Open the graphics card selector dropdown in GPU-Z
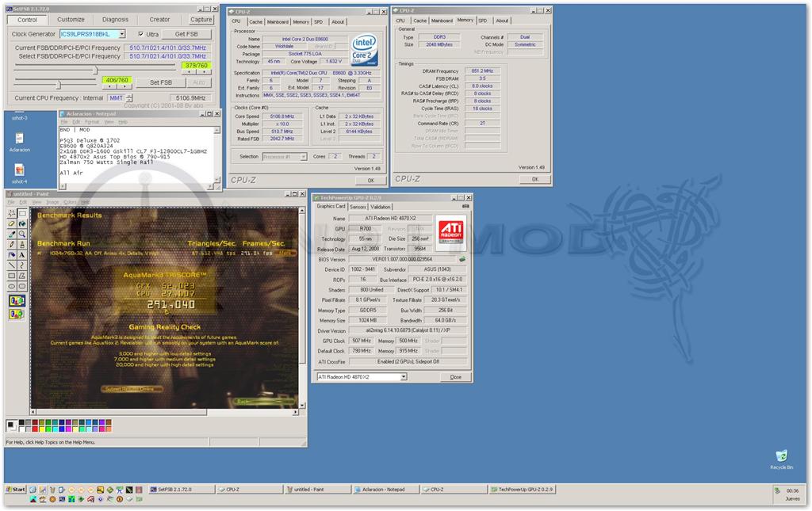This screenshot has width=812, height=511. pos(404,377)
